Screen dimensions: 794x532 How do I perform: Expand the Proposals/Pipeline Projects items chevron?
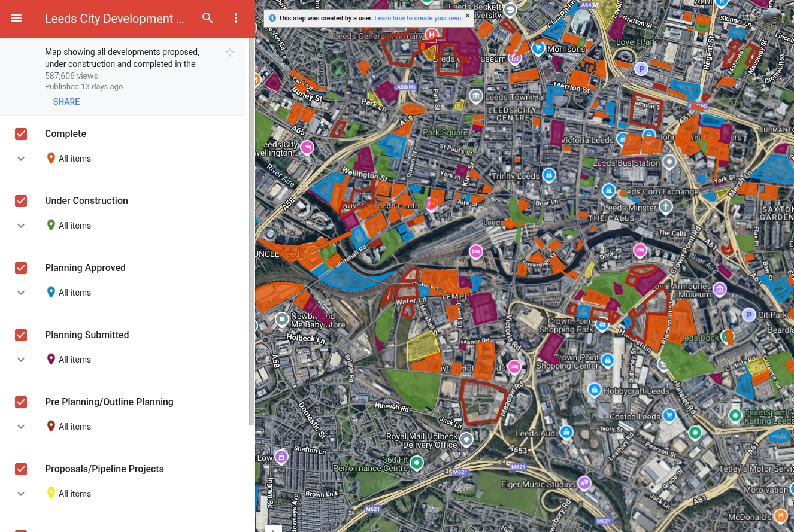click(x=21, y=494)
